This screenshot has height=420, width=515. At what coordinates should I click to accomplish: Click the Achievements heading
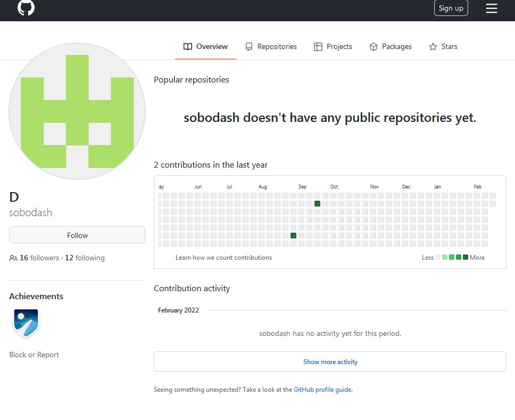[x=36, y=296]
